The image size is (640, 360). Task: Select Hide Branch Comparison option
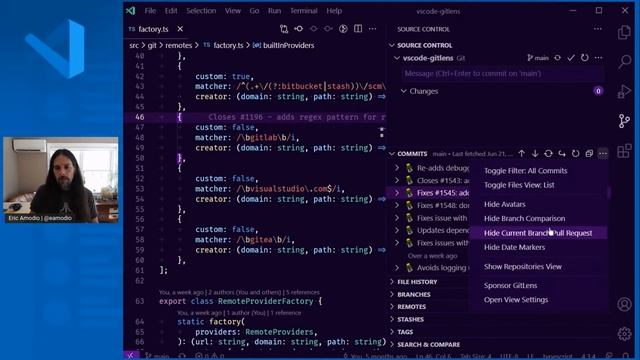click(524, 218)
